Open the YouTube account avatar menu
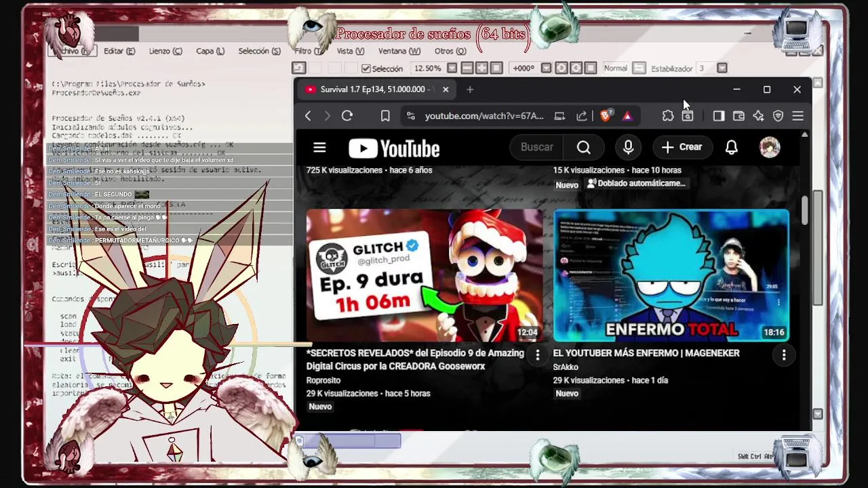Viewport: 868px width, 488px height. coord(770,147)
